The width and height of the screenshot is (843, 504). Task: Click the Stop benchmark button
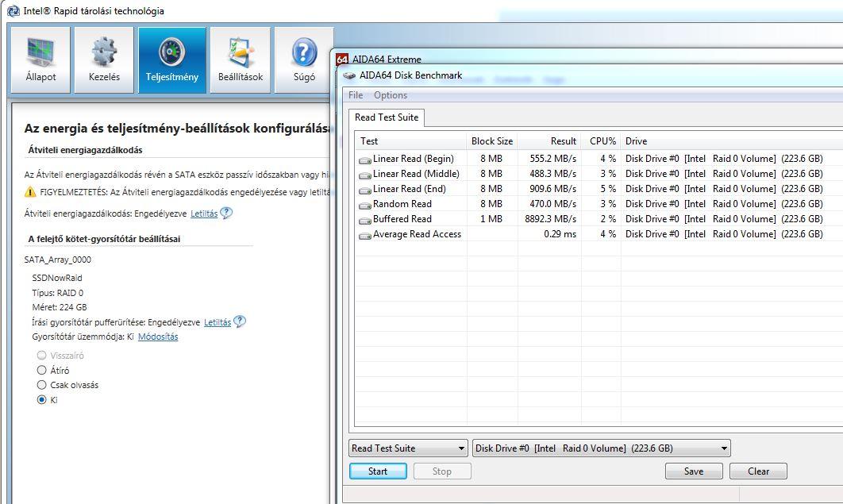pyautogui.click(x=442, y=471)
